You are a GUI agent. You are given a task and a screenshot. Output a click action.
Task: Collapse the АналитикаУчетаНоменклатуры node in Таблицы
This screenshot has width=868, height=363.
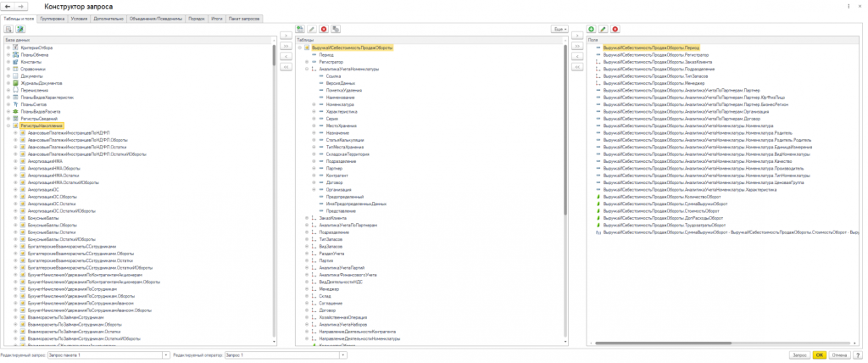[x=307, y=69]
